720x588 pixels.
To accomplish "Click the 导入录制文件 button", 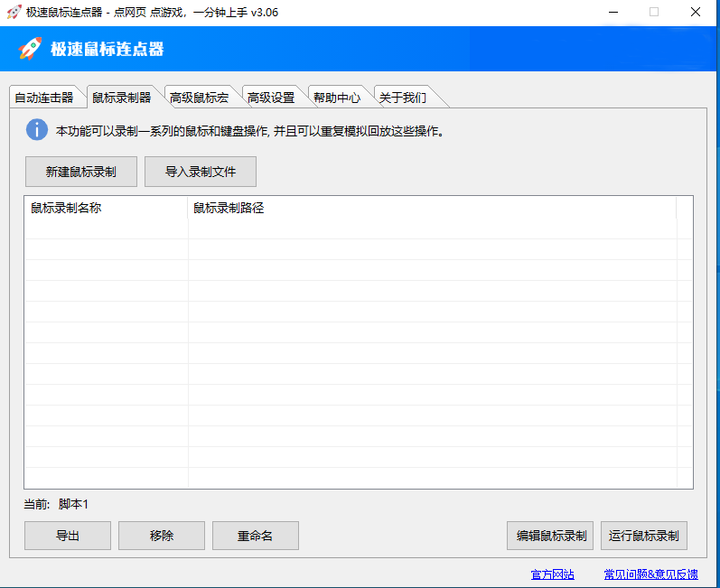I will click(201, 172).
